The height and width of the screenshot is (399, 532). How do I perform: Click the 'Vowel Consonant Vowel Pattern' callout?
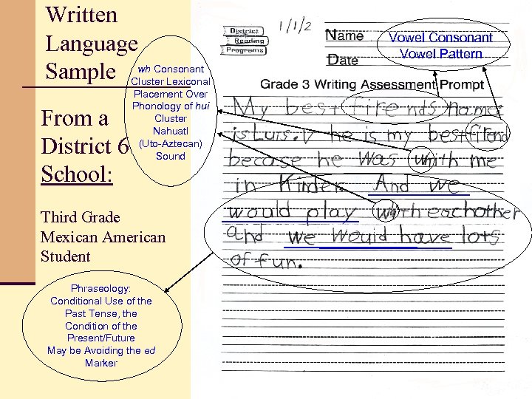443,46
